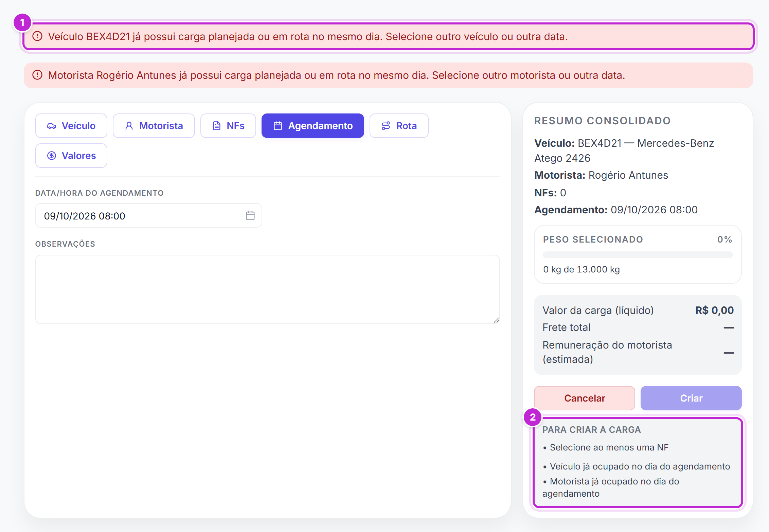Switch to the Motorista tab
The image size is (769, 532).
154,126
